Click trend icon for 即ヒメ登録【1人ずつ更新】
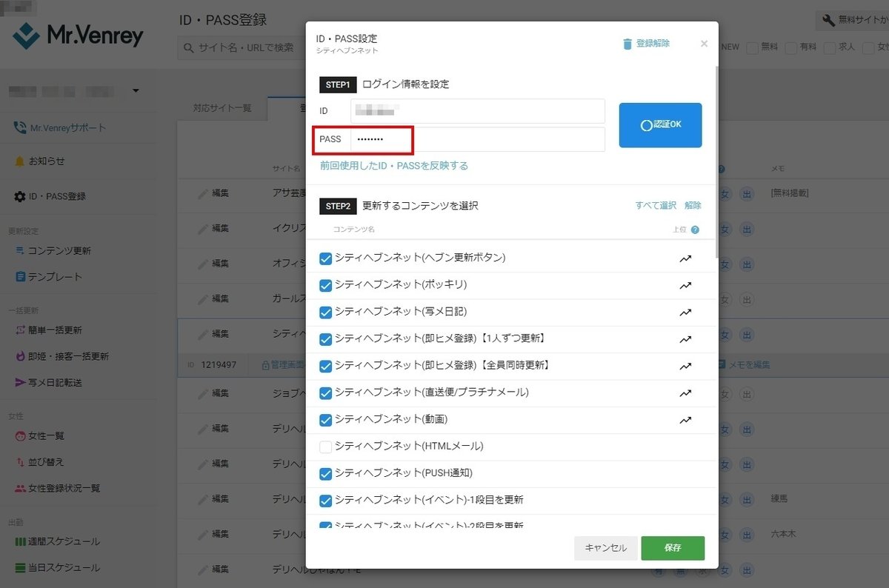This screenshot has width=889, height=588. (x=685, y=339)
